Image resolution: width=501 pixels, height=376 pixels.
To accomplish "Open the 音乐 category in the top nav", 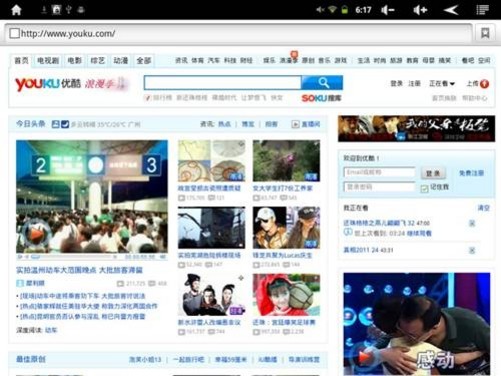I will click(x=324, y=60).
